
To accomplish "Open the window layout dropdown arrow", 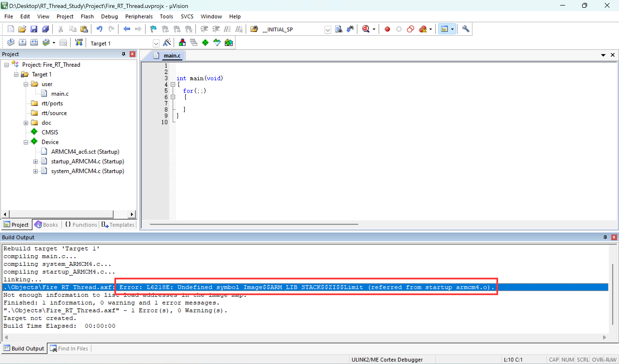I will (x=452, y=29).
